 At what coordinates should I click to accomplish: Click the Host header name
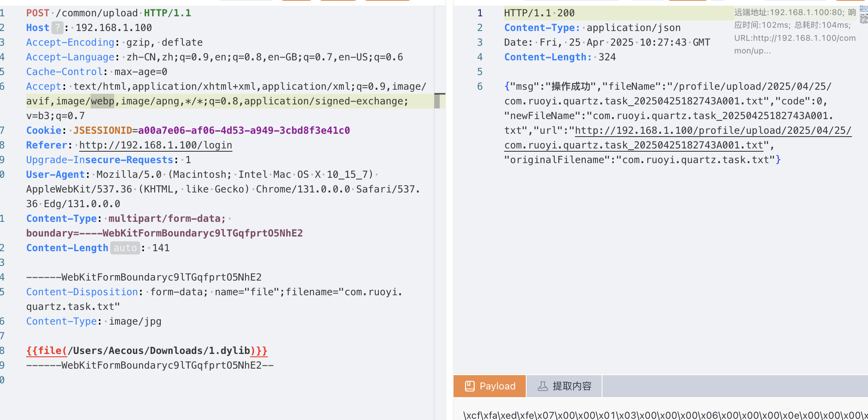[38, 28]
